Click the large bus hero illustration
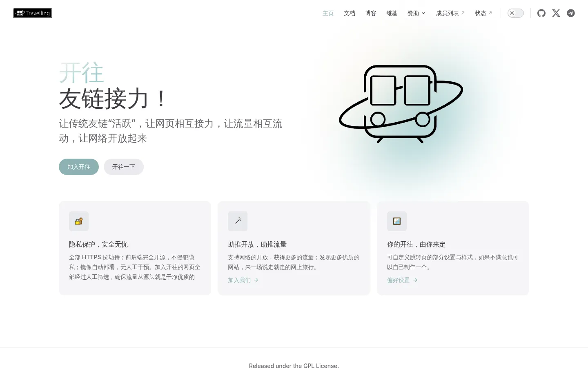The width and height of the screenshot is (588, 368). coord(401,104)
